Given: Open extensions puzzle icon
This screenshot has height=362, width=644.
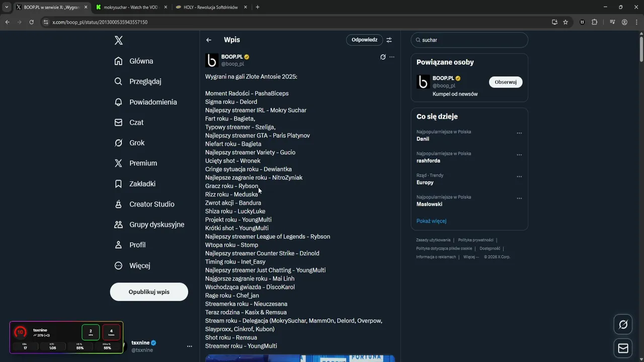Looking at the screenshot, I should point(595,22).
